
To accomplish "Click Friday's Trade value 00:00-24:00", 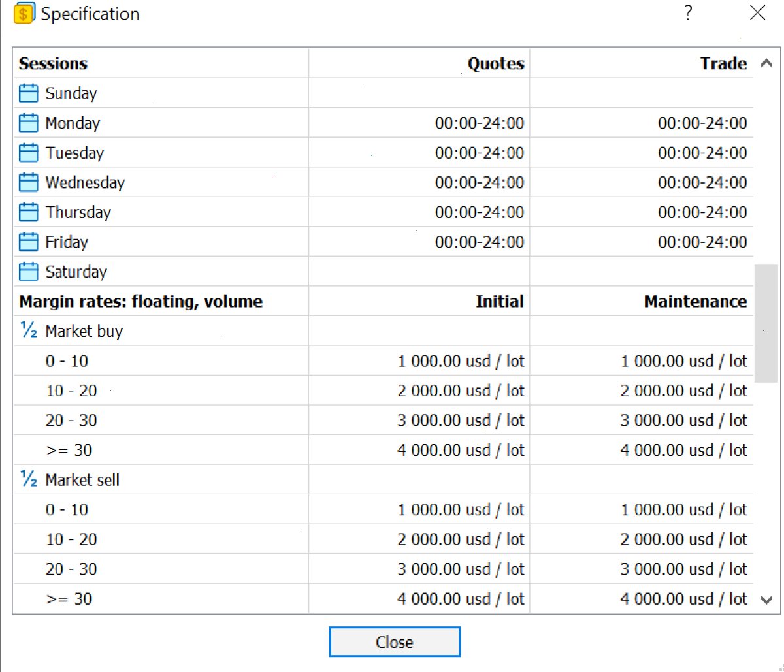I will [702, 242].
